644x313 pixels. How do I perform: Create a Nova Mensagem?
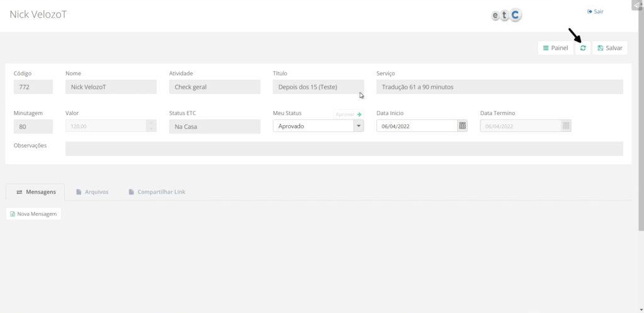point(33,214)
